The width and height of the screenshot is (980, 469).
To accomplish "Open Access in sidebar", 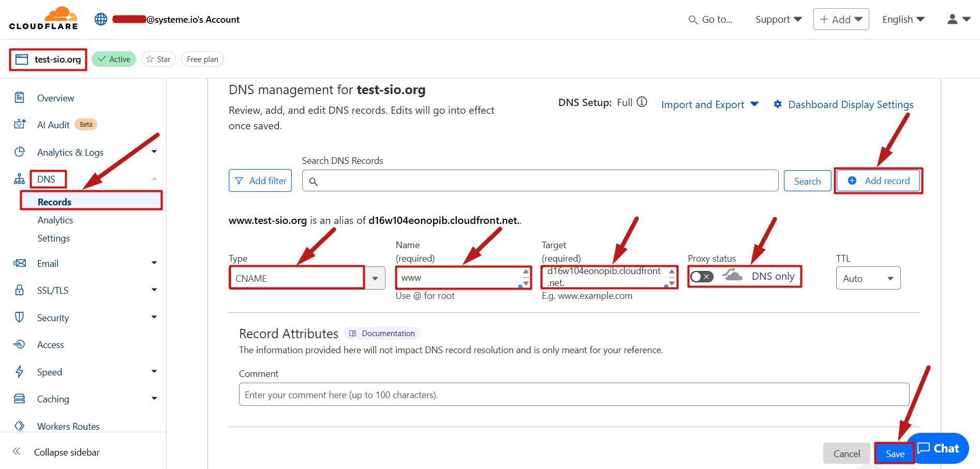I will (51, 345).
